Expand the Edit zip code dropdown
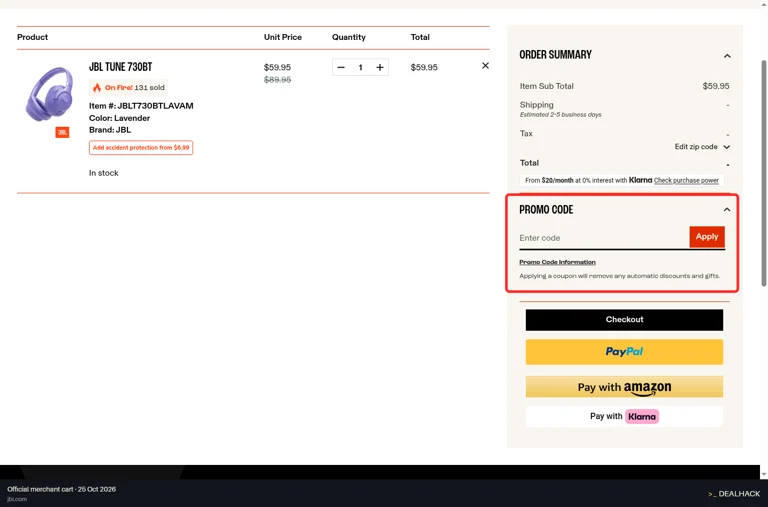 point(702,147)
